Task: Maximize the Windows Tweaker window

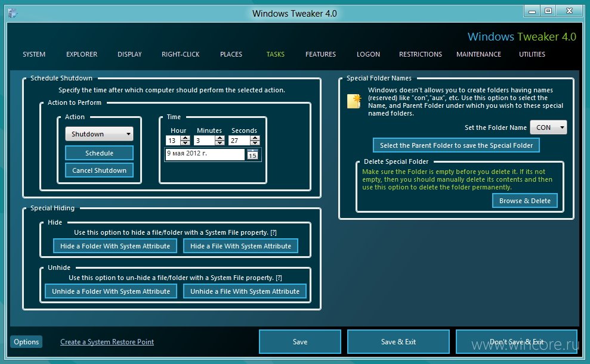Action: point(548,11)
